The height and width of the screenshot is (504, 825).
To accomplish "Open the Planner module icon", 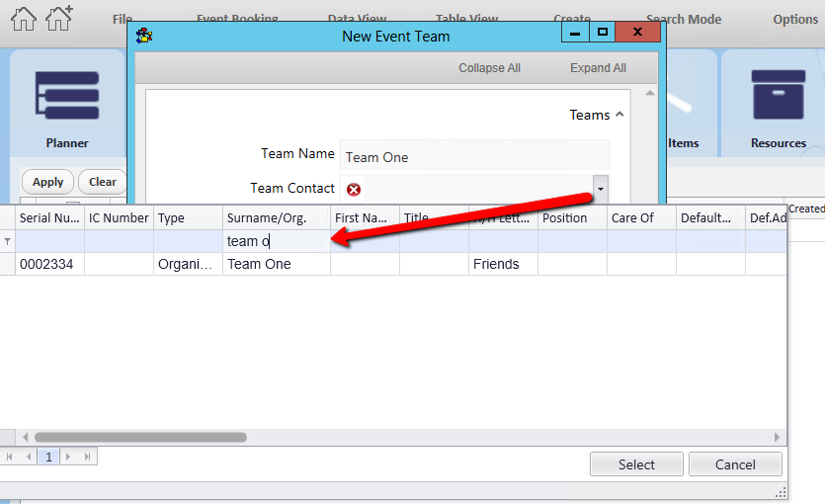I will pyautogui.click(x=66, y=96).
